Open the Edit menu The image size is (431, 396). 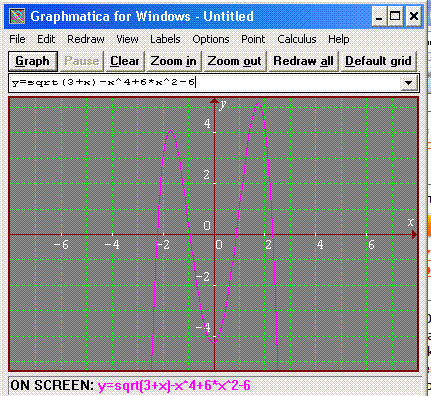click(x=46, y=39)
